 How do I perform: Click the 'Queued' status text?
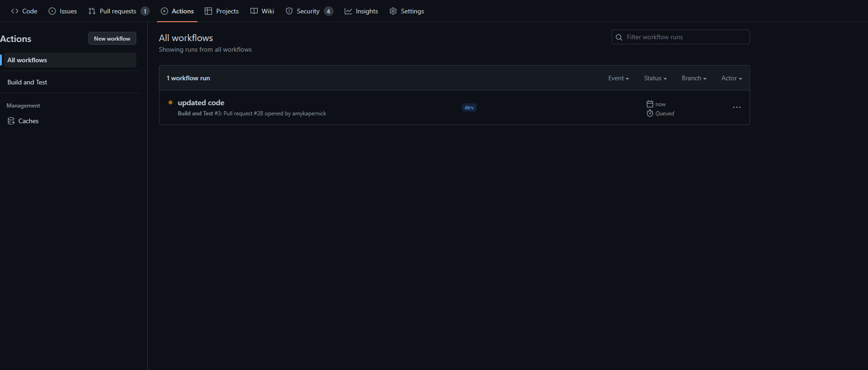click(x=665, y=113)
